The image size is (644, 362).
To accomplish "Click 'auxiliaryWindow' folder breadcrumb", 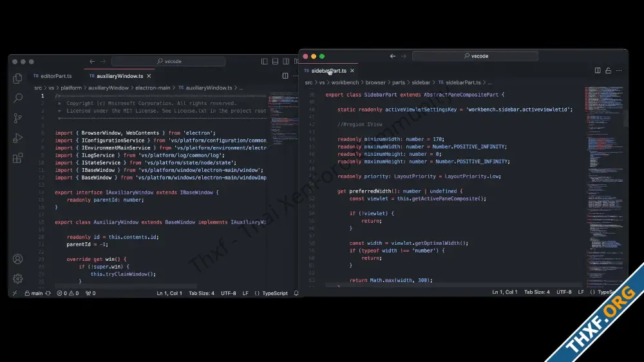I will (x=108, y=88).
